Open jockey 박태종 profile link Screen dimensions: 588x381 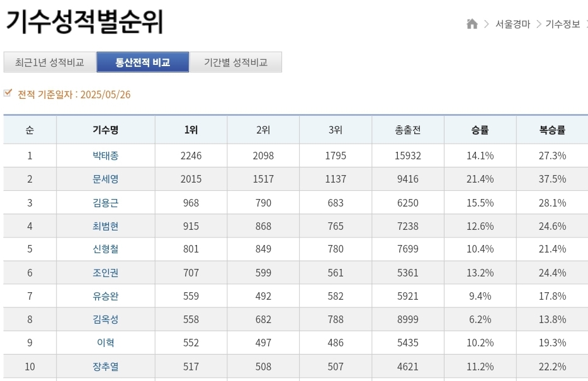click(105, 156)
